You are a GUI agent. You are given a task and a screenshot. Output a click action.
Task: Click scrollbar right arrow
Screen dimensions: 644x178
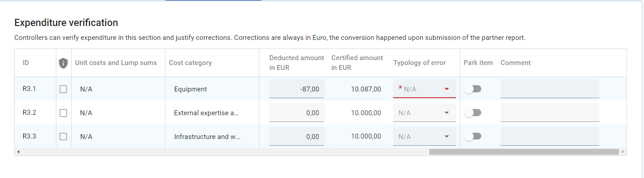623,152
